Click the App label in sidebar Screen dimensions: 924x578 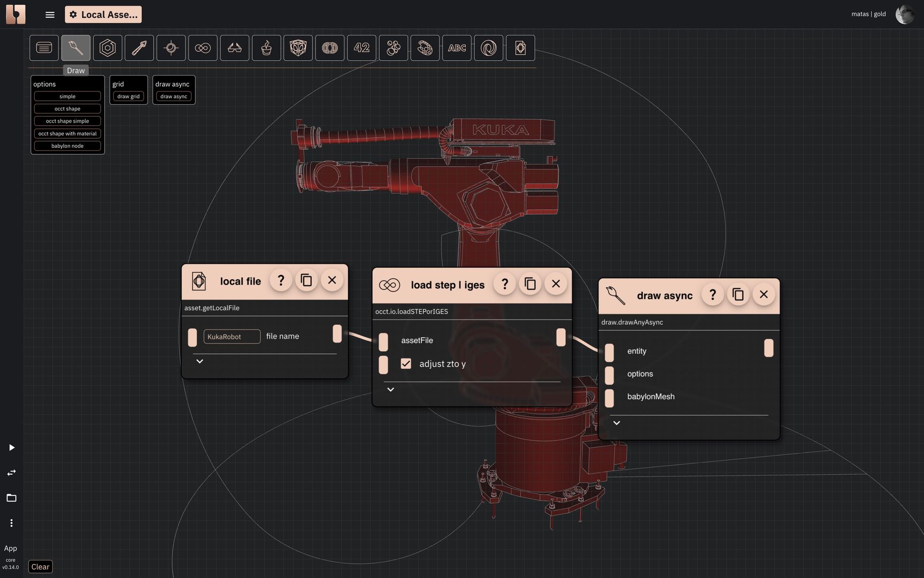click(x=11, y=548)
